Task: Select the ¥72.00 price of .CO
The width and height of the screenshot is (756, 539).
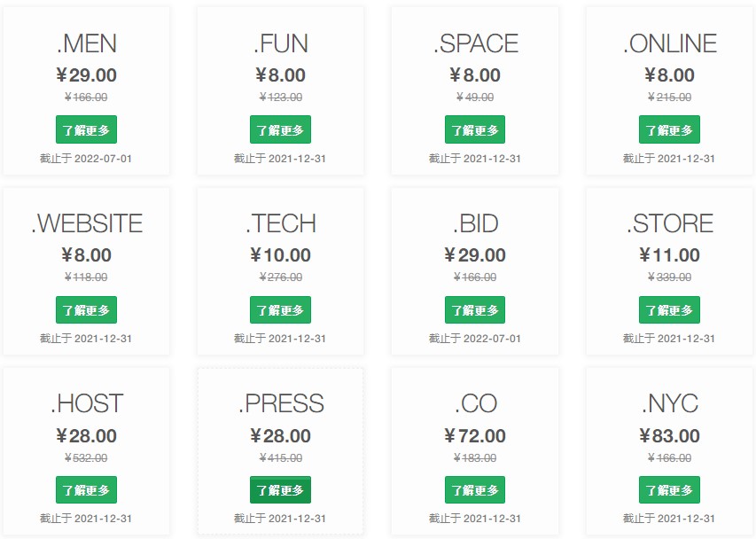Action: point(475,436)
